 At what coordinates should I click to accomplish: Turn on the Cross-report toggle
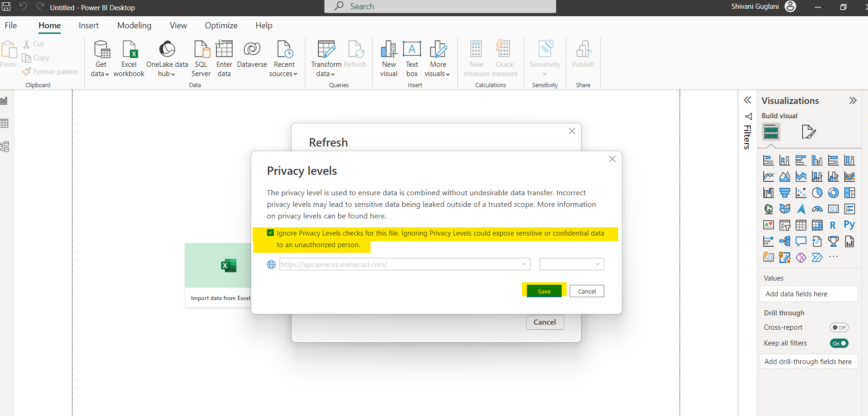point(839,327)
